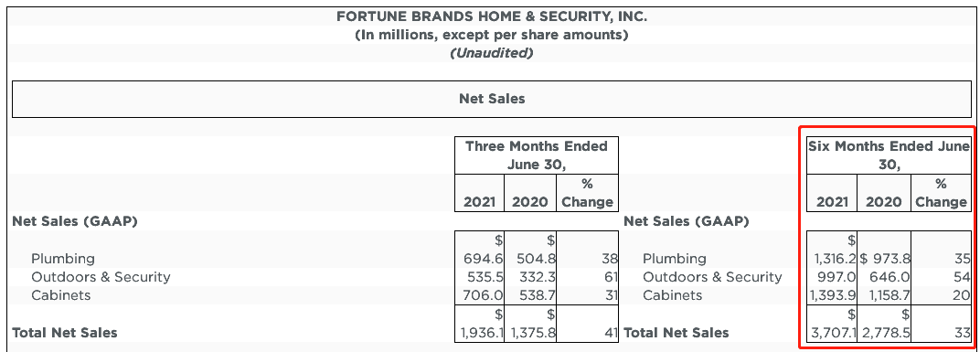Click three-month total net sales 1,375.8

click(x=533, y=333)
